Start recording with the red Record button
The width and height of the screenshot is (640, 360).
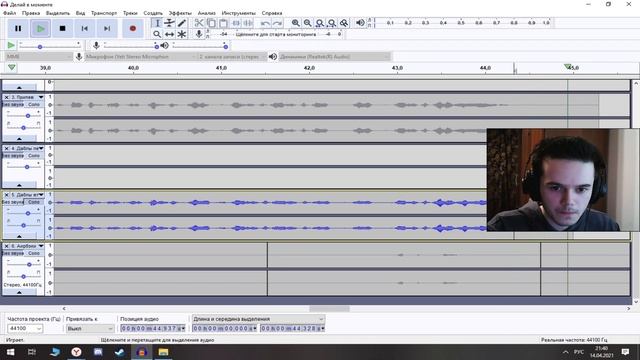tap(133, 29)
